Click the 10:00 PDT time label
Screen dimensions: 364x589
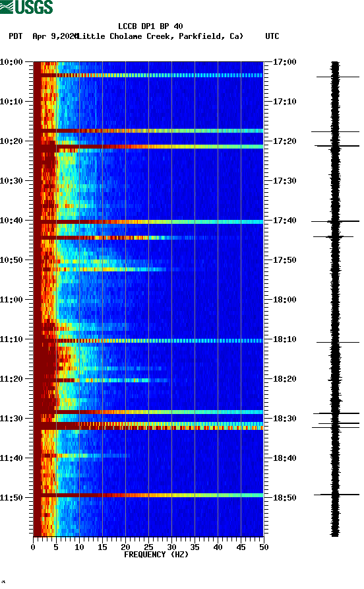(11, 62)
